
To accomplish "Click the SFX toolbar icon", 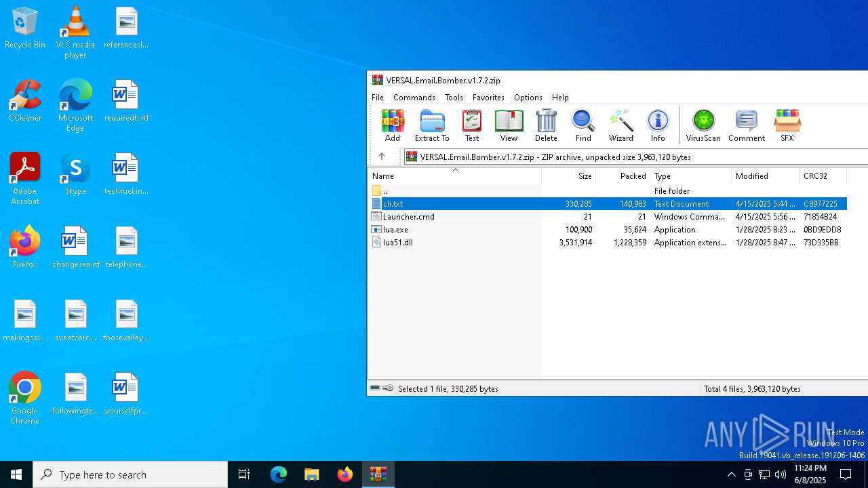I will pyautogui.click(x=787, y=125).
